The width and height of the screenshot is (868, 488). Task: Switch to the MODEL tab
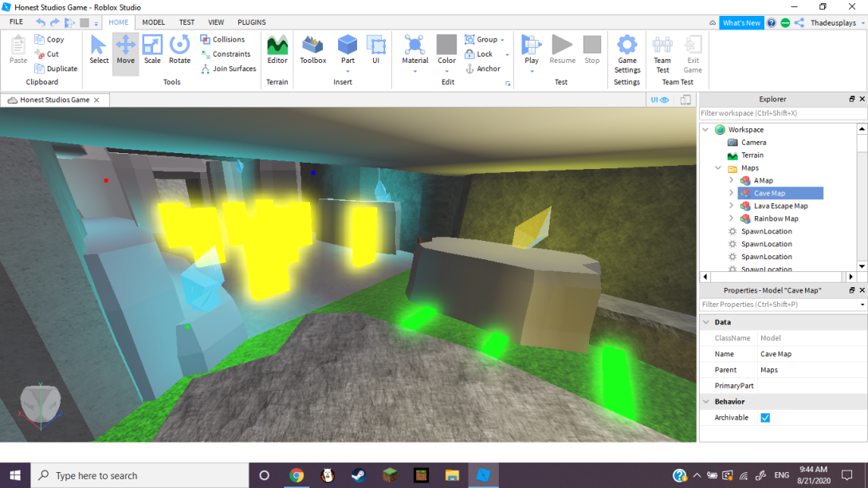coord(153,22)
